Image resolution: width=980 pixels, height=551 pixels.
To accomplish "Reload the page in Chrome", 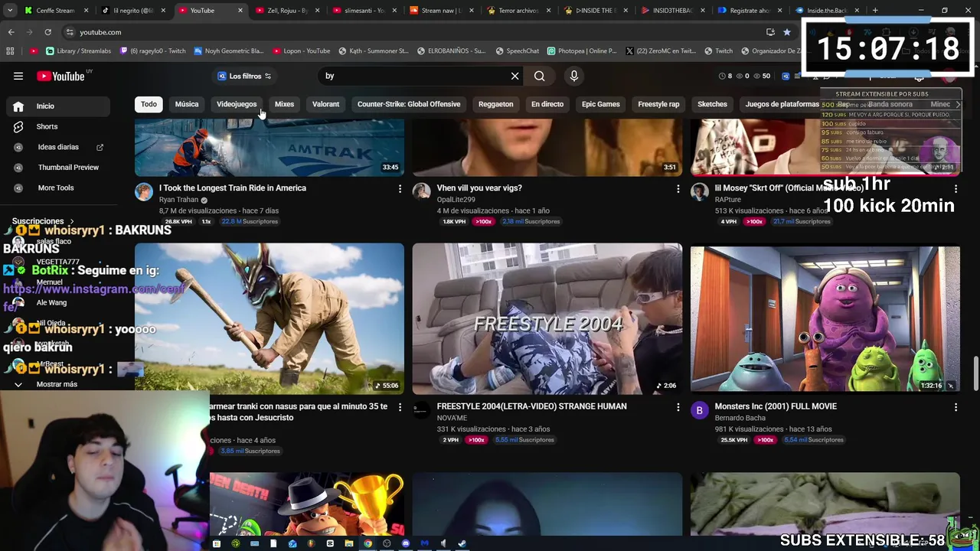I will click(x=47, y=32).
